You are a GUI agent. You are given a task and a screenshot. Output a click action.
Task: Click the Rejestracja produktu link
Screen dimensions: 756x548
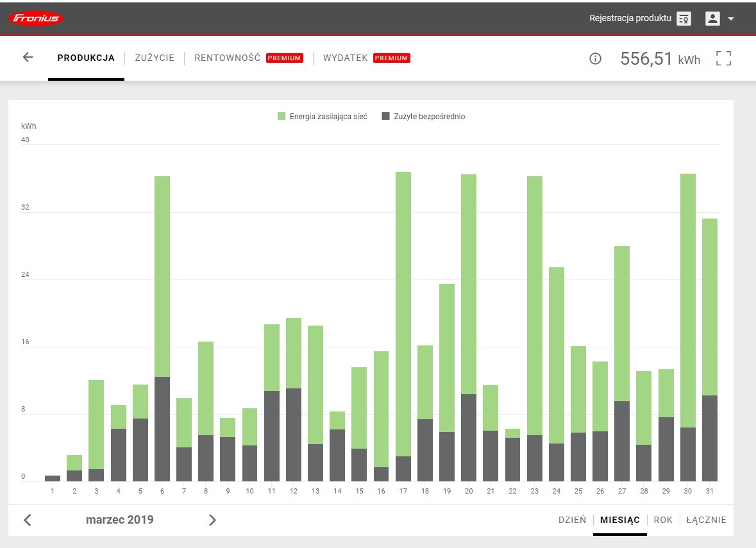[630, 19]
